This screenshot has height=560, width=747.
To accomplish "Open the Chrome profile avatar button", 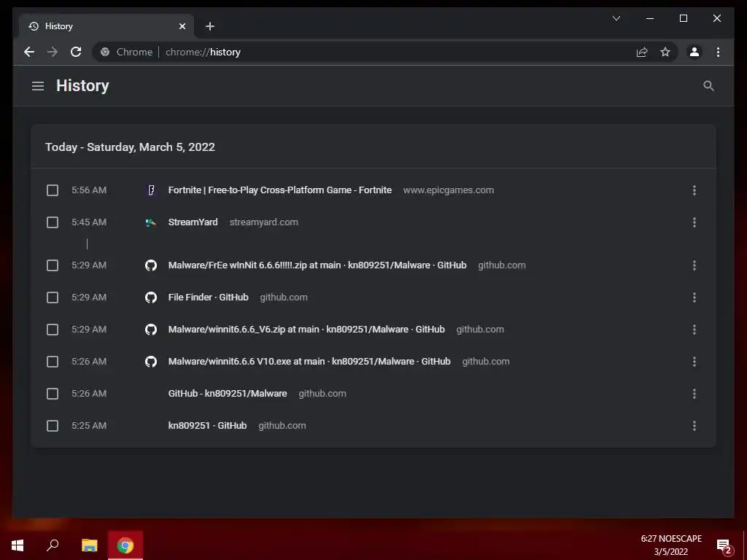I will click(694, 52).
